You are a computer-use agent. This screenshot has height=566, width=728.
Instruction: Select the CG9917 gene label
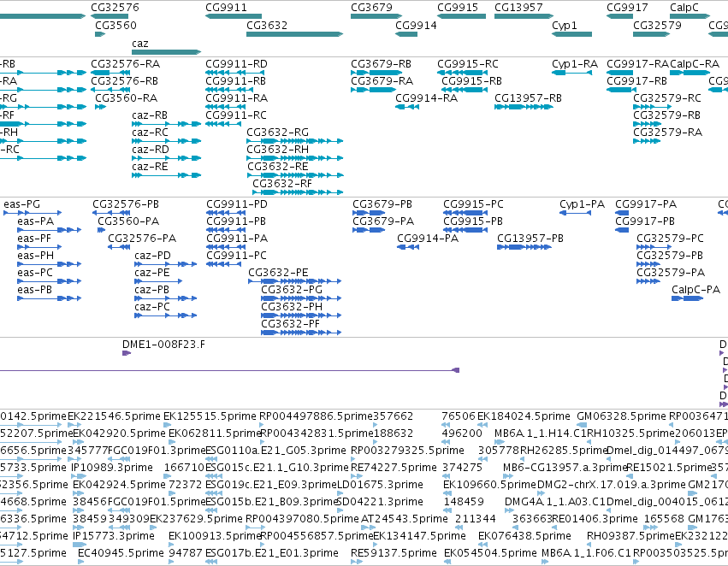pyautogui.click(x=627, y=8)
